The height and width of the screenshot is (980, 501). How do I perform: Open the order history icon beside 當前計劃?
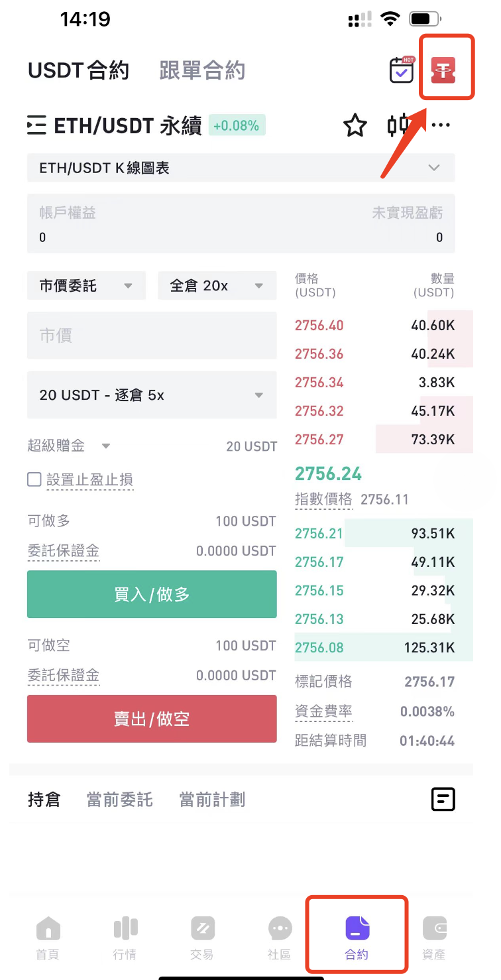tap(443, 799)
